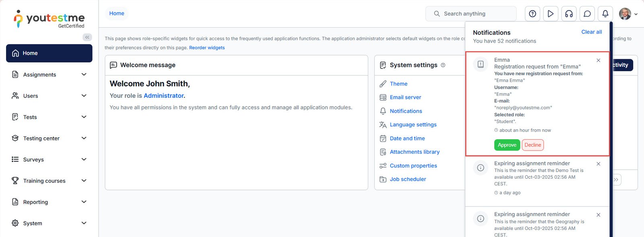Click the Clear all notifications link

[x=591, y=32]
